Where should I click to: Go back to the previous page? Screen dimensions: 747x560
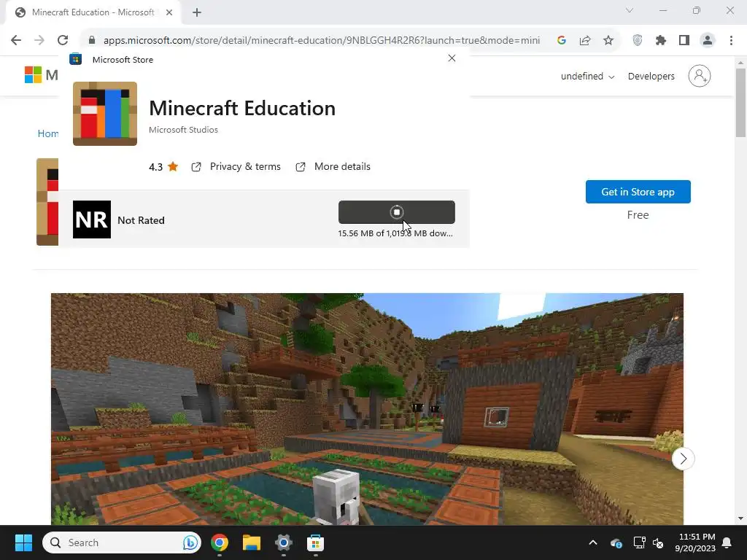pos(16,40)
